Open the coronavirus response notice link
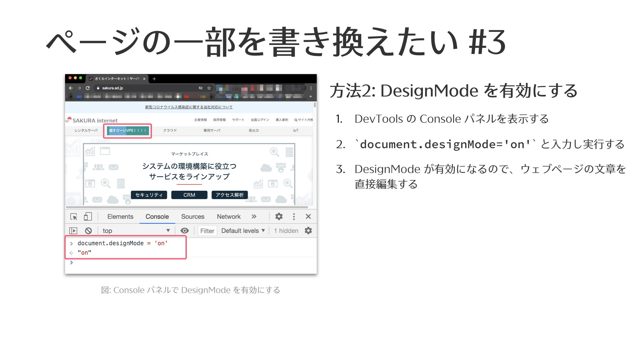This screenshot has height=362, width=644. (x=189, y=107)
